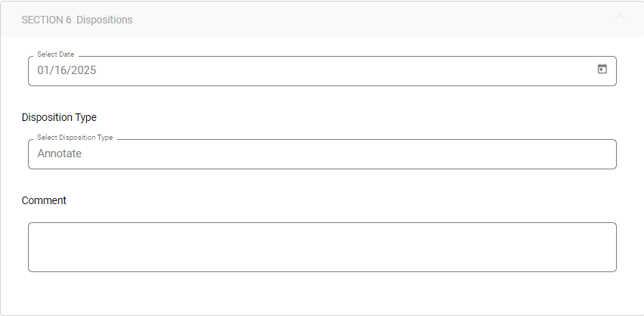Click inside the Comment text box
This screenshot has width=644, height=316.
pos(322,246)
